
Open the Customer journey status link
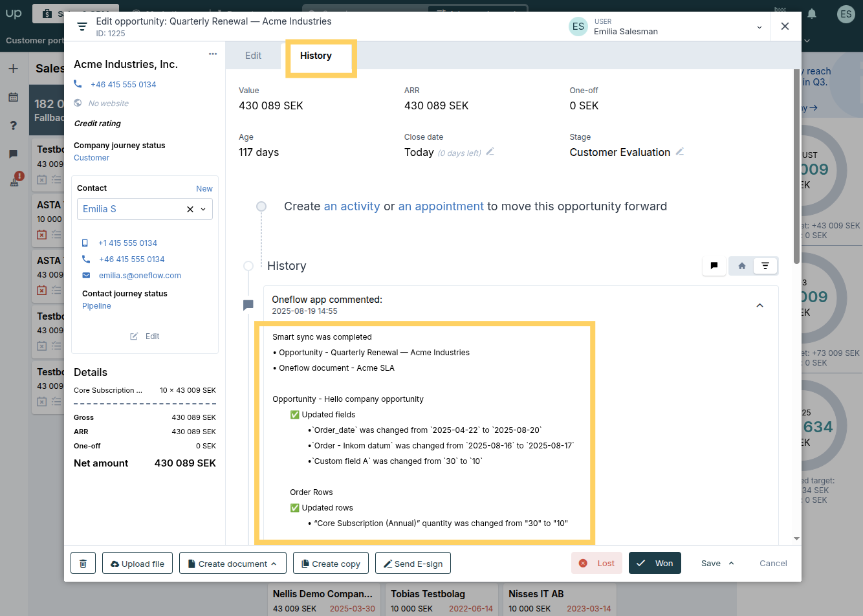pos(91,158)
